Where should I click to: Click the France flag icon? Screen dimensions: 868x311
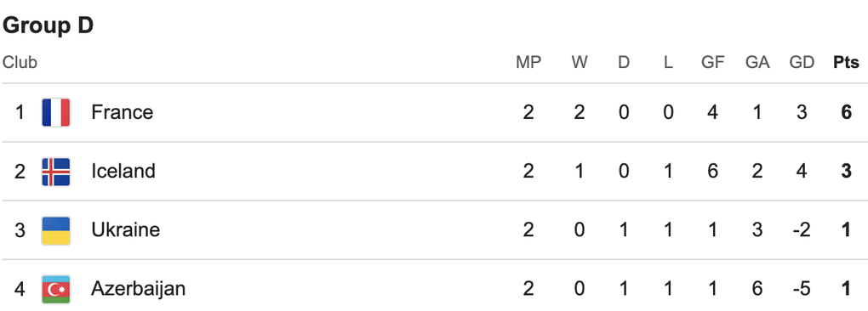click(56, 113)
